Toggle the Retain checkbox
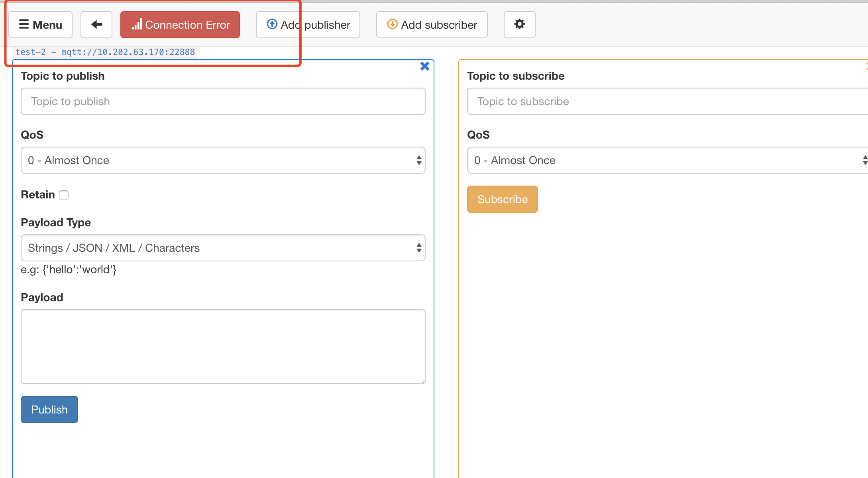The height and width of the screenshot is (478, 868). 64,195
